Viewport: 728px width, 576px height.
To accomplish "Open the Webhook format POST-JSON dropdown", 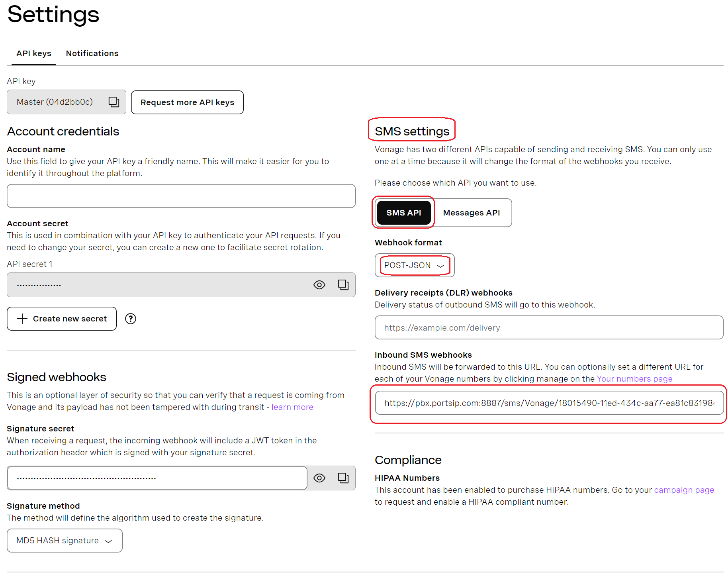I will click(414, 265).
